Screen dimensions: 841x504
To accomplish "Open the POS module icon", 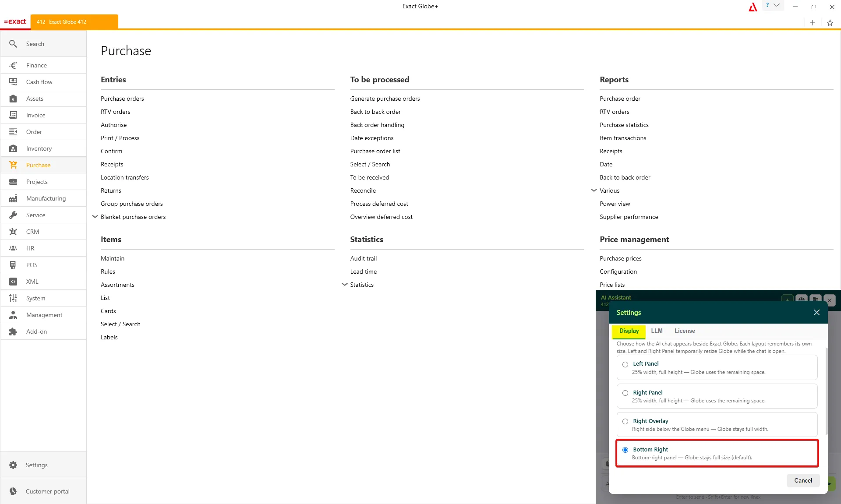I will 13,265.
